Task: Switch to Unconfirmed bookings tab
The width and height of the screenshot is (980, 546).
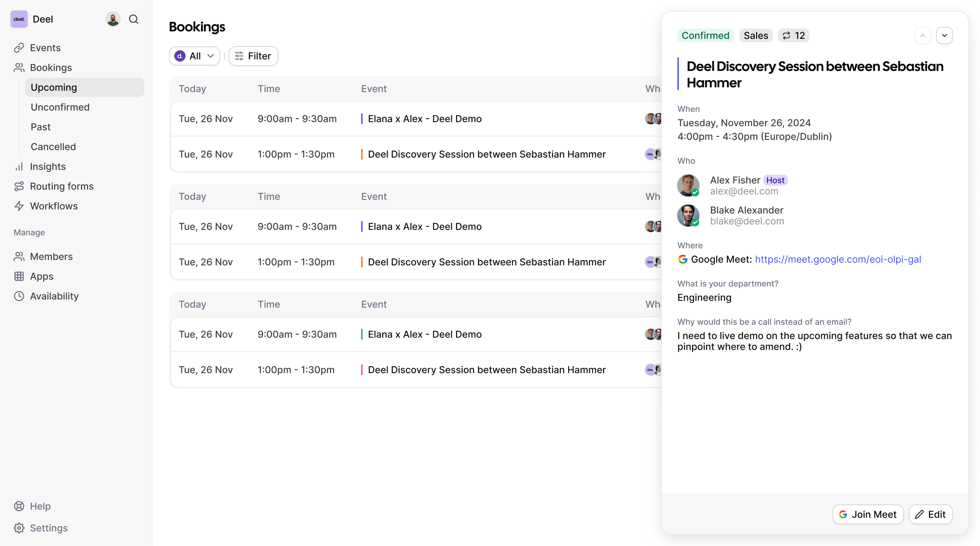Action: (x=60, y=107)
